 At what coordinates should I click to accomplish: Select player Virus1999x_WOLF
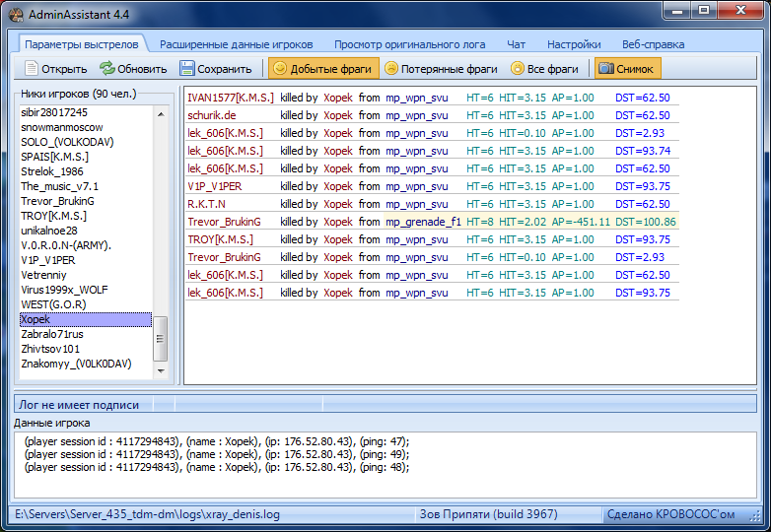86,290
